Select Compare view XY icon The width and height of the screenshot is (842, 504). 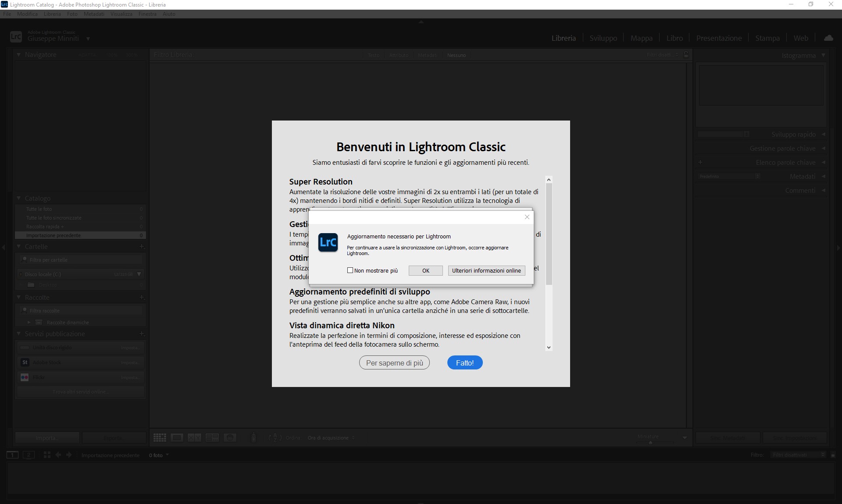[x=194, y=437]
